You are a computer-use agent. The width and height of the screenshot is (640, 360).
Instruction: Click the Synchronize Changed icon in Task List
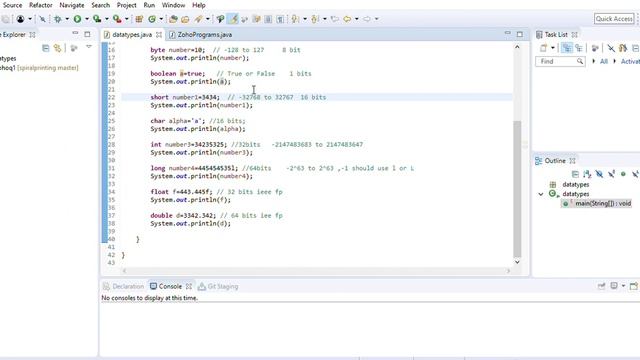(x=623, y=48)
